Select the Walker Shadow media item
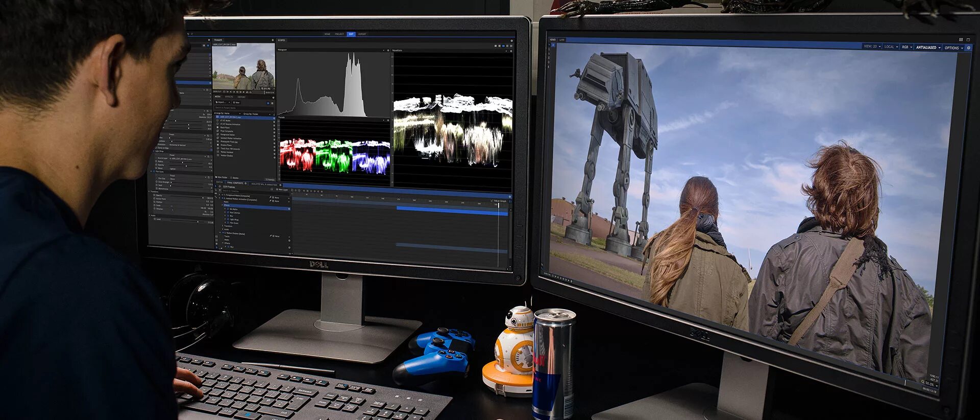The height and width of the screenshot is (420, 980). tap(226, 156)
